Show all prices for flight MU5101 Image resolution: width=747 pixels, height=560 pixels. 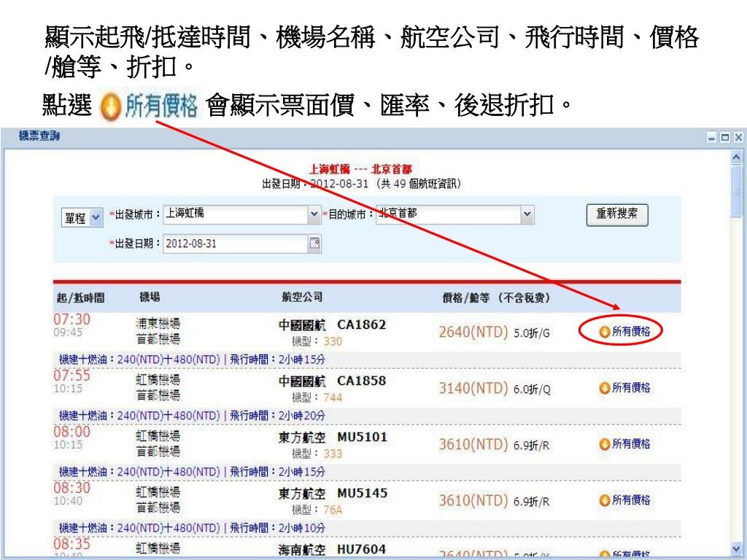click(624, 444)
